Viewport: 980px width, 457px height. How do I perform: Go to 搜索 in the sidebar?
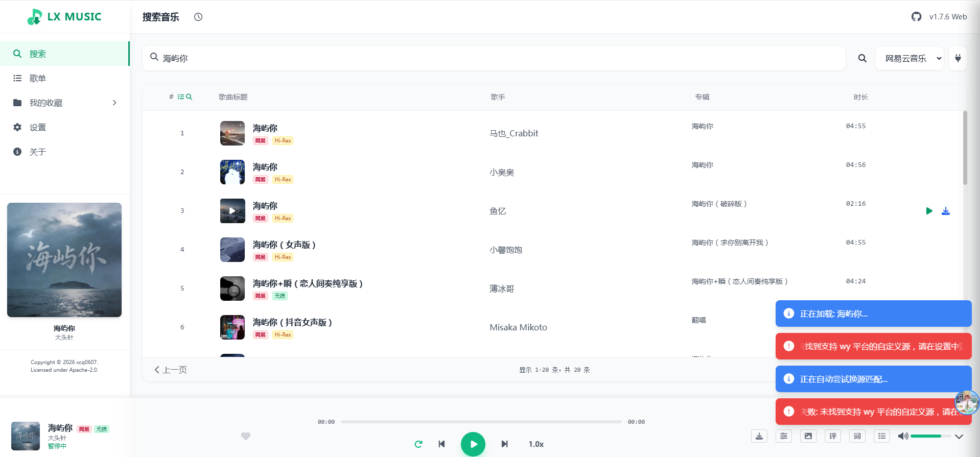[x=65, y=54]
